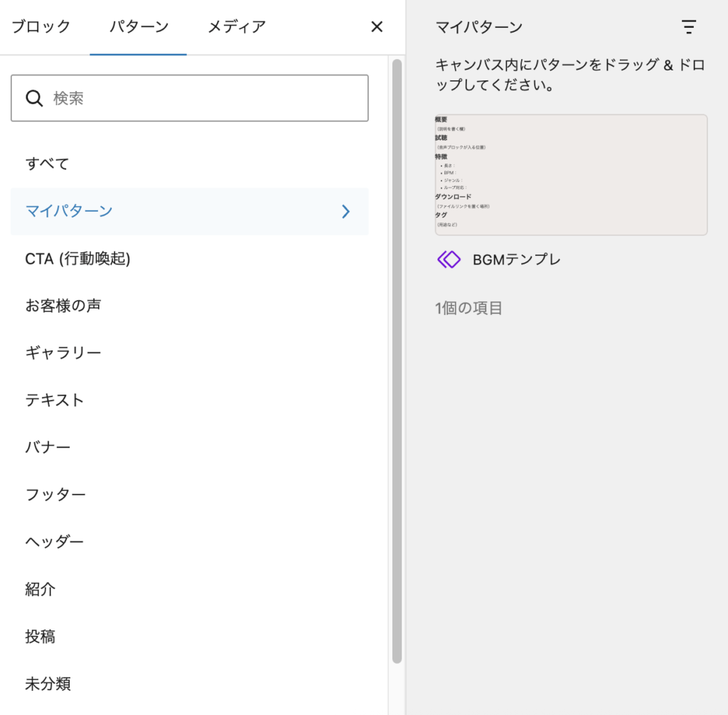
Task: Click the magnifier icon in search box
Action: [34, 98]
